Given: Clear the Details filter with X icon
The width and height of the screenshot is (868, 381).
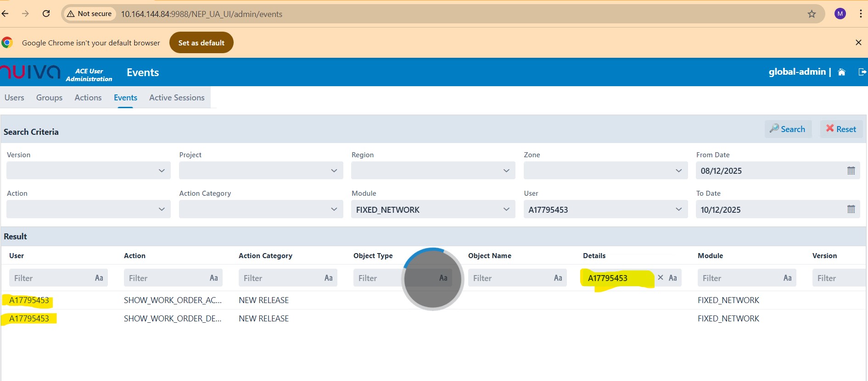Looking at the screenshot, I should (x=661, y=278).
